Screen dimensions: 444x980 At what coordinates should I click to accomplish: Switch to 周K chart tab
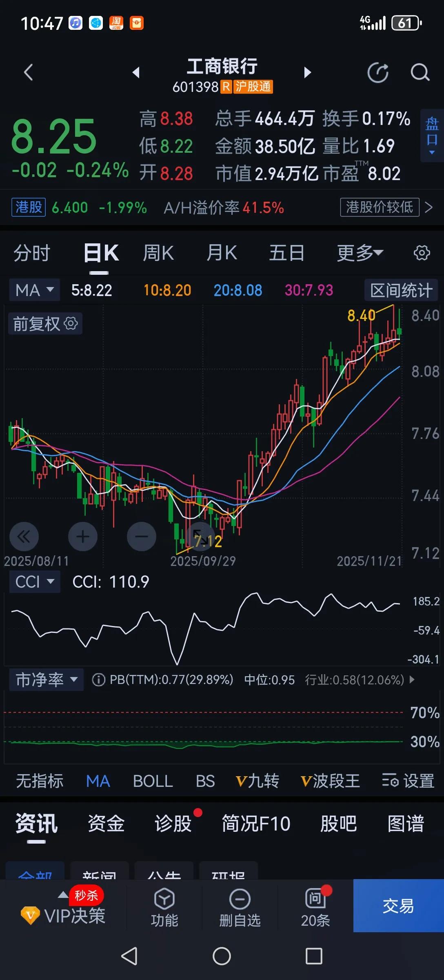(158, 253)
